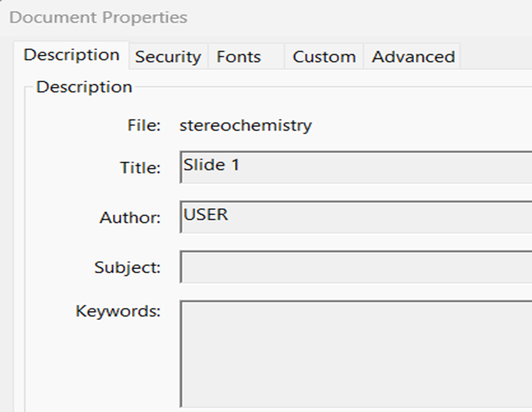Click the "Keywords:" field label
The image size is (532, 412).
(118, 311)
